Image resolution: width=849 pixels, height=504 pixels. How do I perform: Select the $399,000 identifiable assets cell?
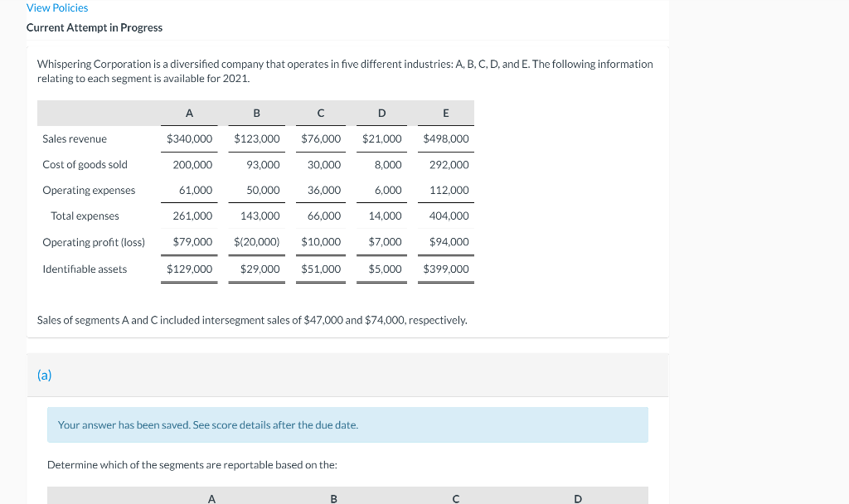pos(445,269)
